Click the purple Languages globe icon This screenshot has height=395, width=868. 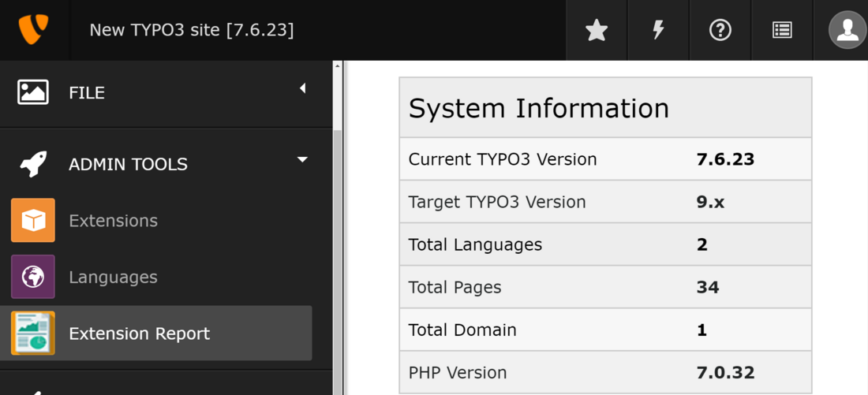pos(33,277)
